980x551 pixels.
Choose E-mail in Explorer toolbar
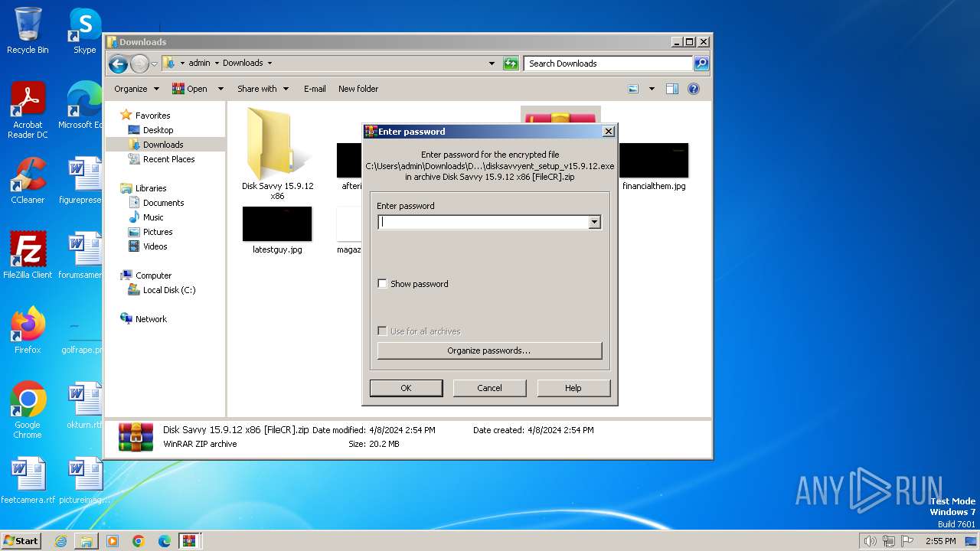(x=315, y=89)
